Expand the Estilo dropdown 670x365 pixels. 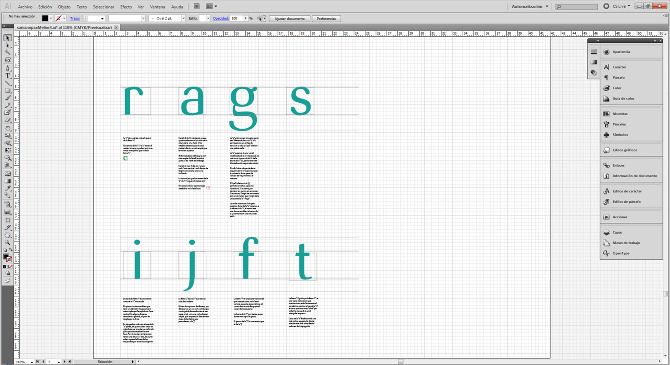208,19
